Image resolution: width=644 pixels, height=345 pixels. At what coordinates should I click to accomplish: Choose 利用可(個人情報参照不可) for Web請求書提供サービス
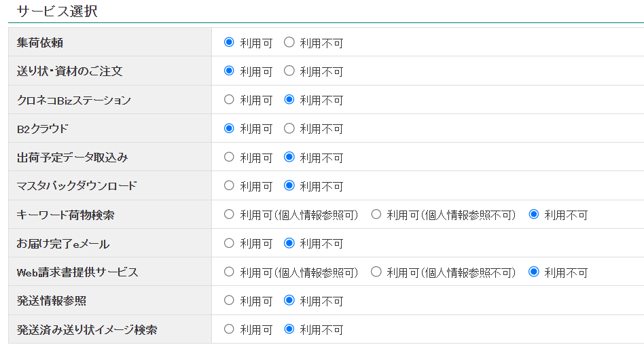(x=376, y=272)
